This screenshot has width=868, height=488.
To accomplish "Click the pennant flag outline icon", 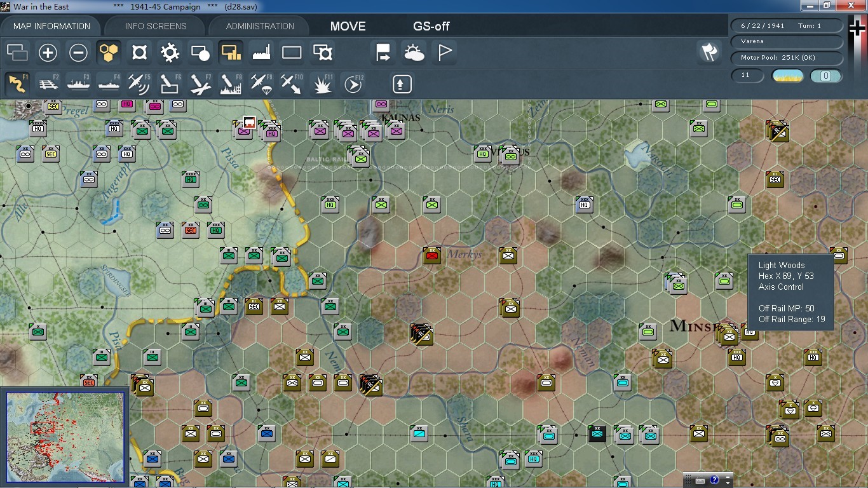I will pos(444,53).
